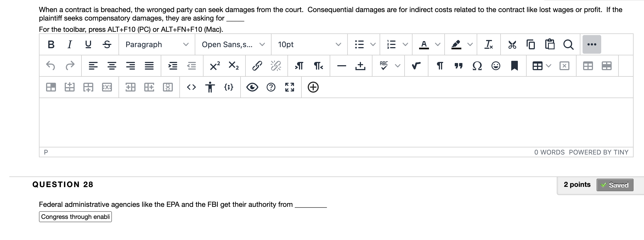Align text to the right
Viewport: 644px width, 240px height.
click(x=131, y=66)
